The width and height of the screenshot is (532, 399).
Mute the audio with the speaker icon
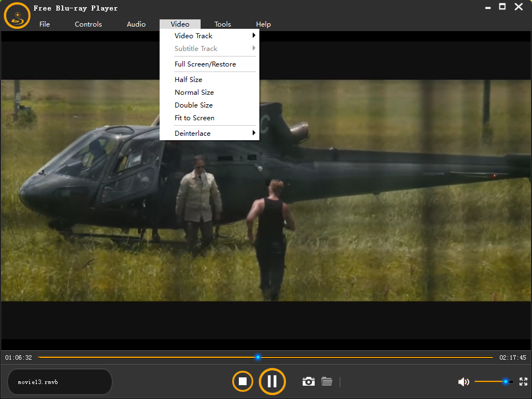[463, 382]
